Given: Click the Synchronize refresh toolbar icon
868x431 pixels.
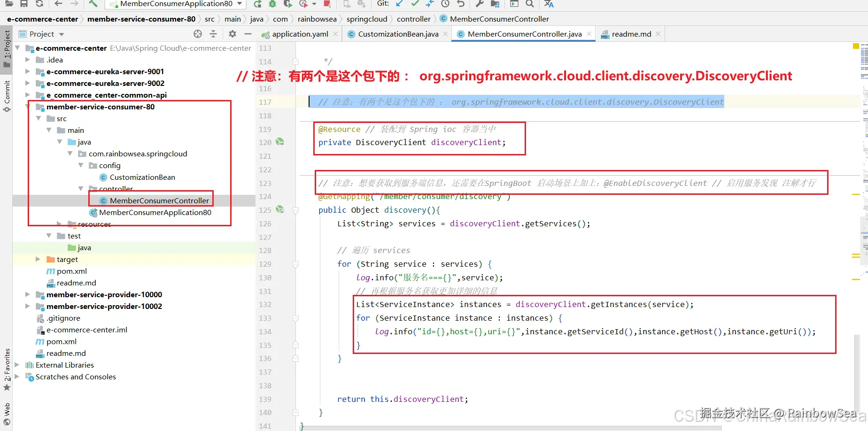Looking at the screenshot, I should pyautogui.click(x=39, y=4).
